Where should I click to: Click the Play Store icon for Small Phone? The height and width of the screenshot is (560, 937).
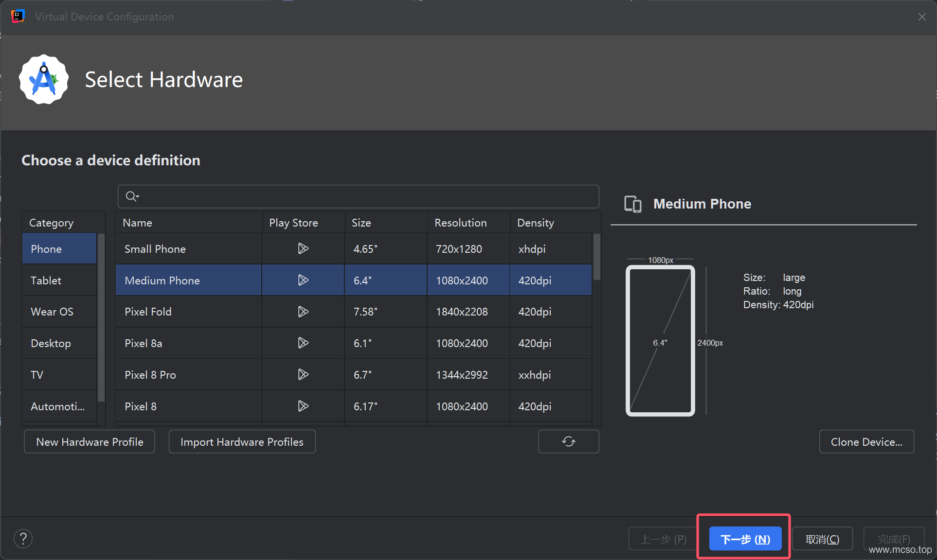pyautogui.click(x=303, y=248)
